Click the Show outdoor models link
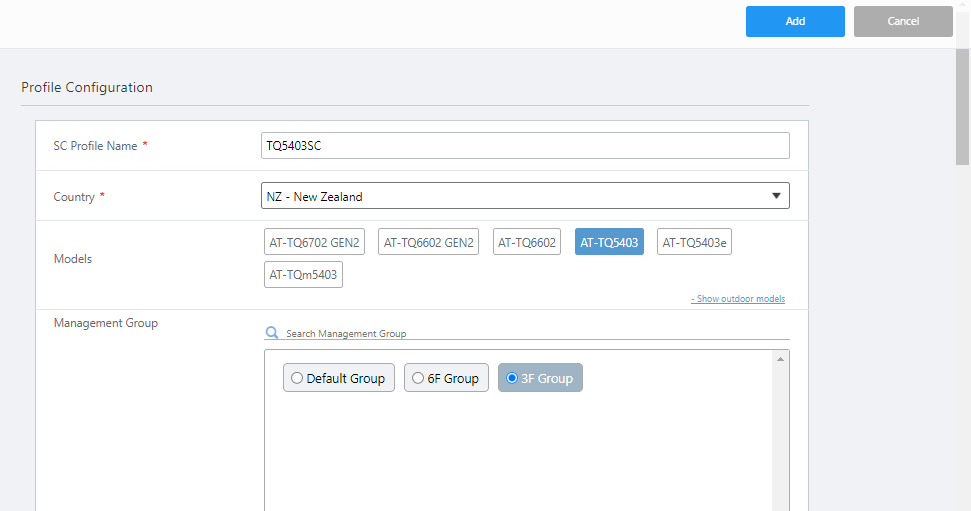The height and width of the screenshot is (511, 971). [x=737, y=299]
